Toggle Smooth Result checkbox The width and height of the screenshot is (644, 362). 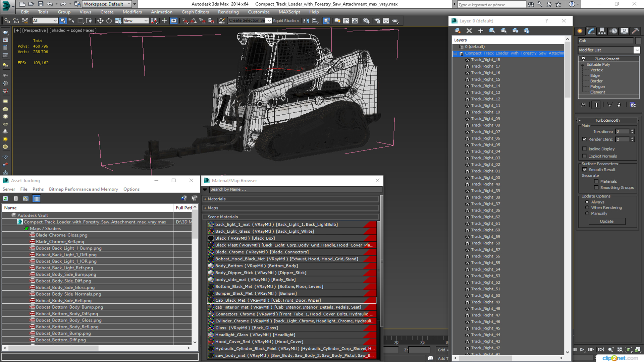585,170
